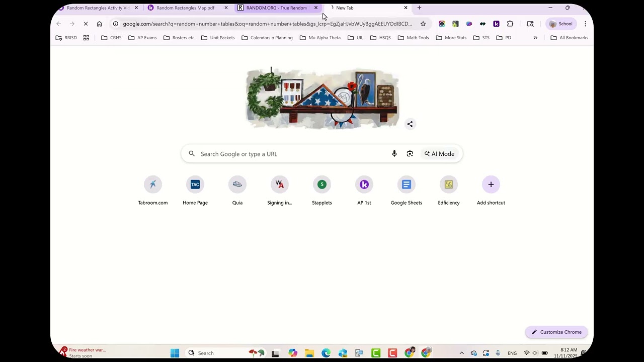This screenshot has width=644, height=362.
Task: Bookmark this page with the star
Action: point(423,24)
